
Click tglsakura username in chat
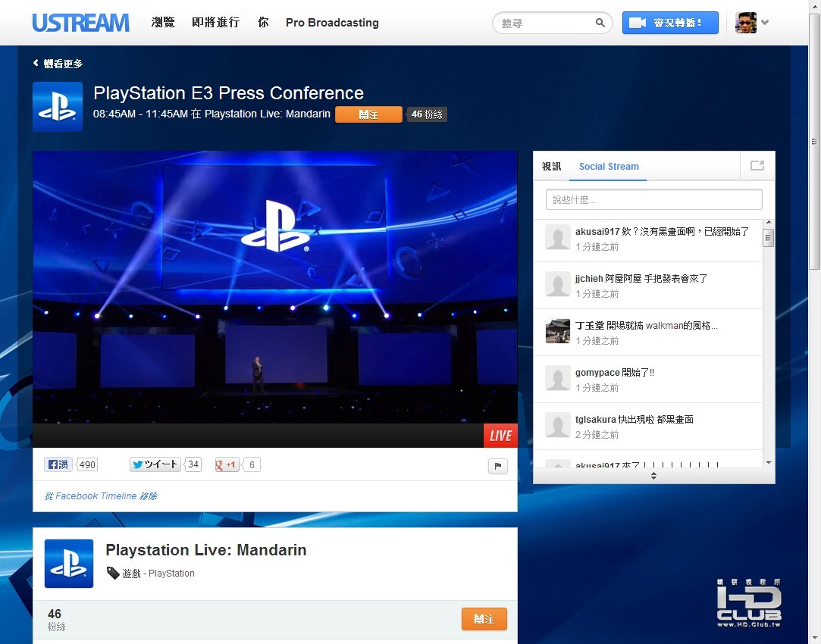tap(595, 420)
